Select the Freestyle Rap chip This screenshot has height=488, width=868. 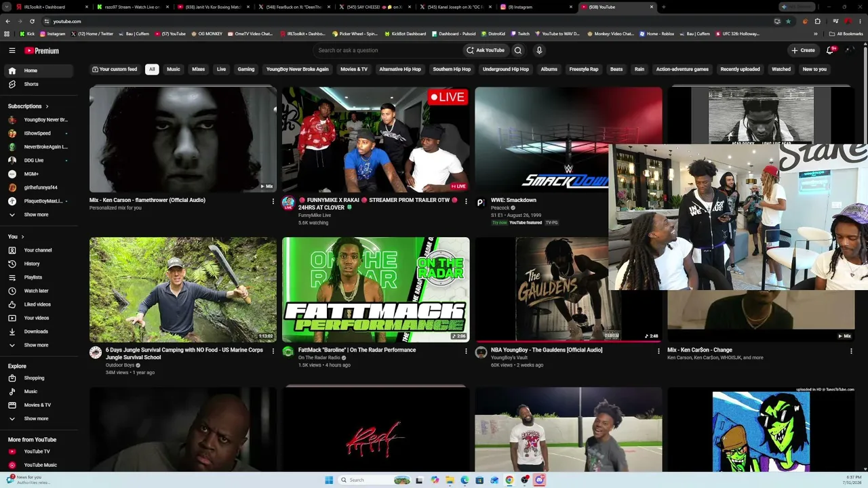point(584,69)
